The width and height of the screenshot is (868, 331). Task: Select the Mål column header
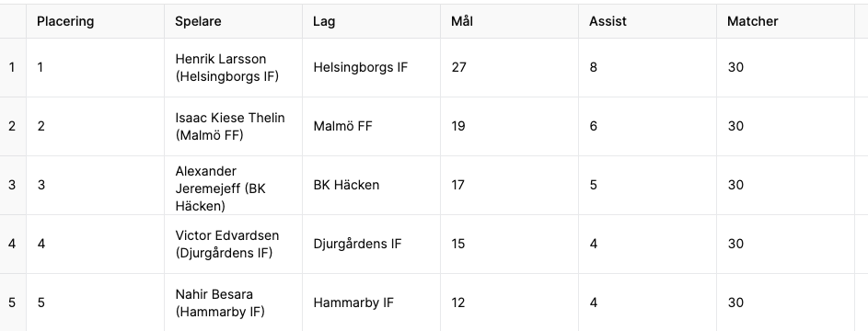coord(509,21)
